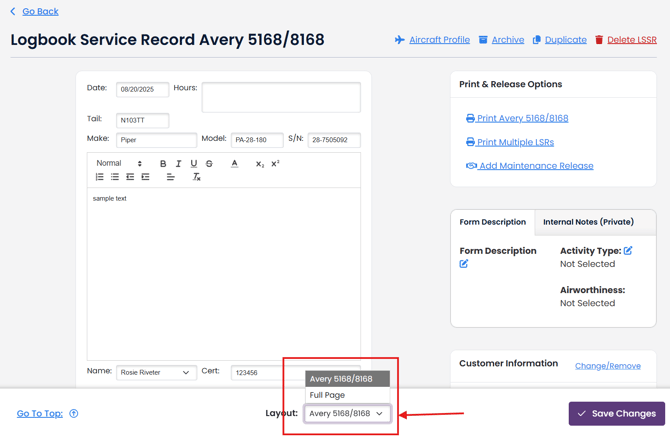This screenshot has height=437, width=670.
Task: Insert a numbered list
Action: [100, 177]
